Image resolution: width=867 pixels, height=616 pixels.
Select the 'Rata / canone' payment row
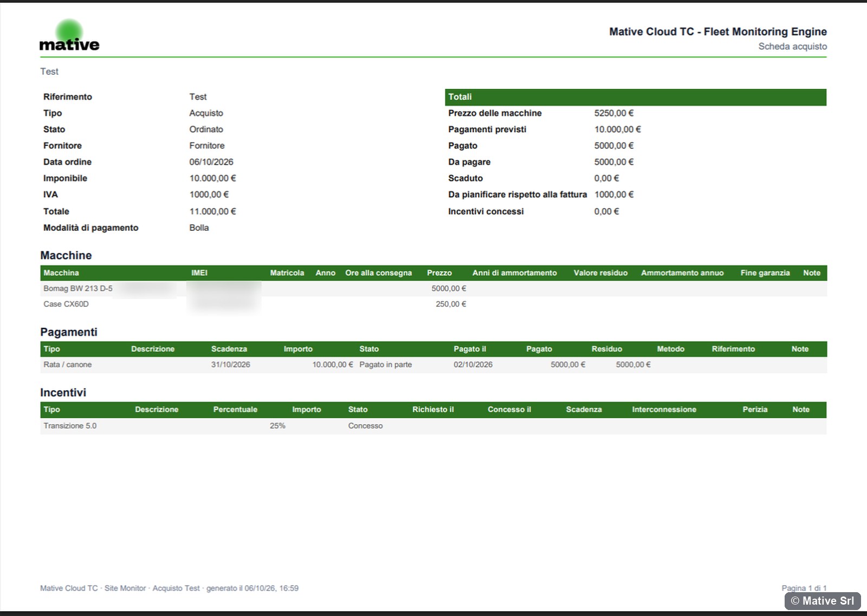tap(433, 365)
